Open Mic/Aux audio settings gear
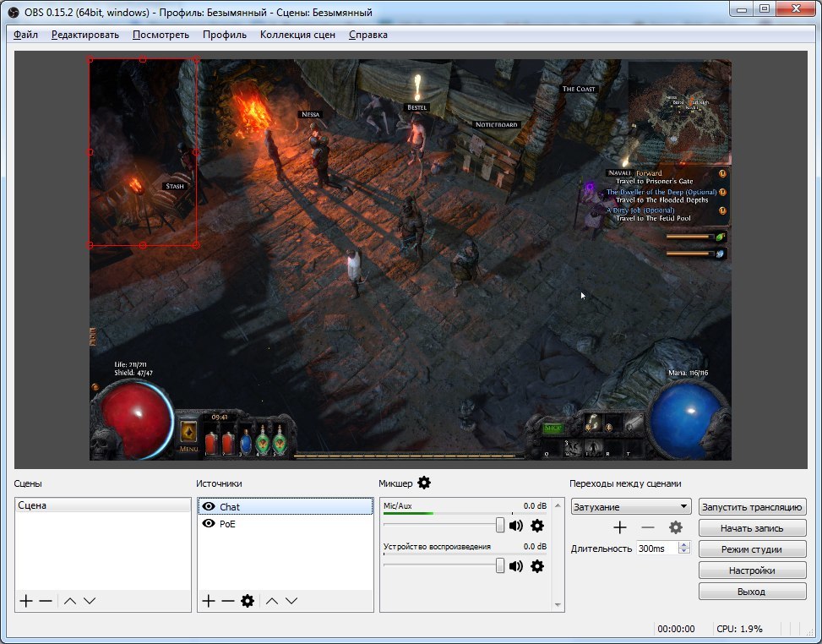The width and height of the screenshot is (822, 644). pos(537,526)
